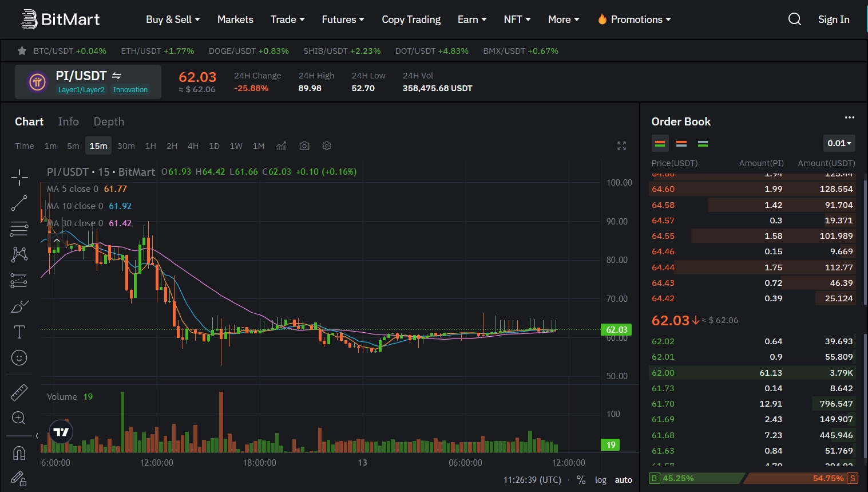Open the indicators panel on the chart
This screenshot has width=868, height=492.
281,145
